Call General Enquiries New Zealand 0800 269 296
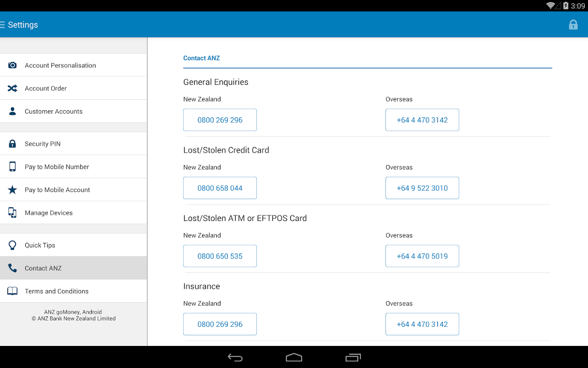 (220, 120)
